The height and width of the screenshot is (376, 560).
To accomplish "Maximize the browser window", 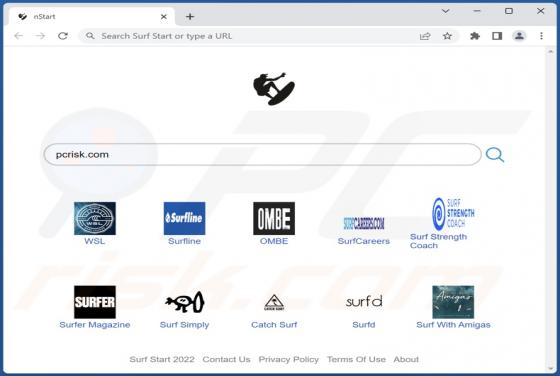I will 509,11.
